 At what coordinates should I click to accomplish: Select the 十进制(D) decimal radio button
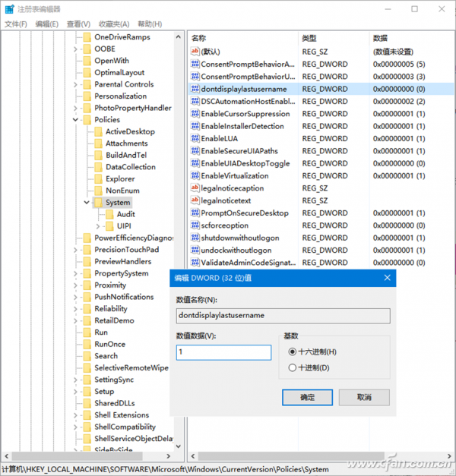(292, 367)
